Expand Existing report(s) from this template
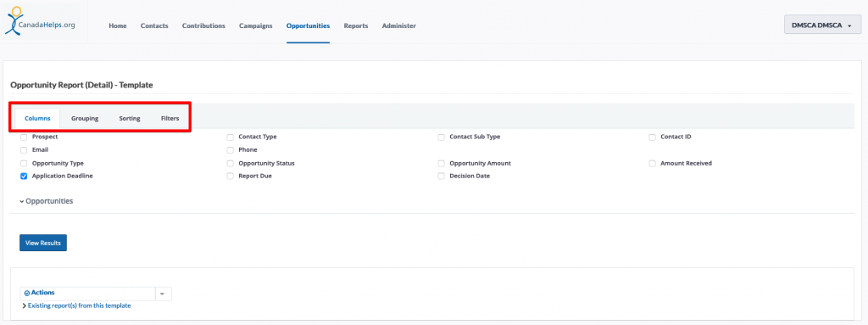Screen dimensions: 868x325 click(x=75, y=305)
